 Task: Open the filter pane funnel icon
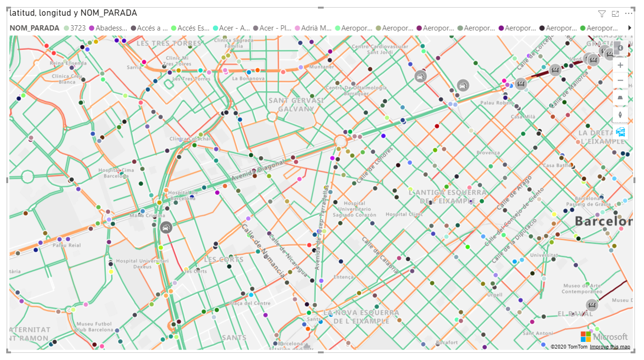coord(601,14)
